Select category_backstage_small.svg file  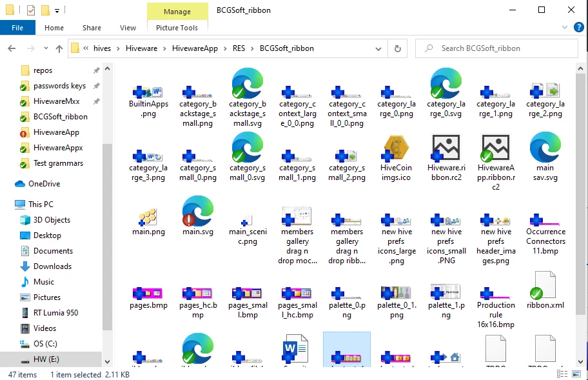(x=248, y=97)
